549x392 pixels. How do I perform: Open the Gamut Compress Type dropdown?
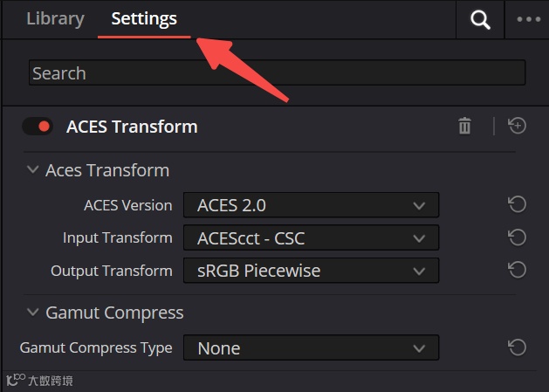click(311, 348)
